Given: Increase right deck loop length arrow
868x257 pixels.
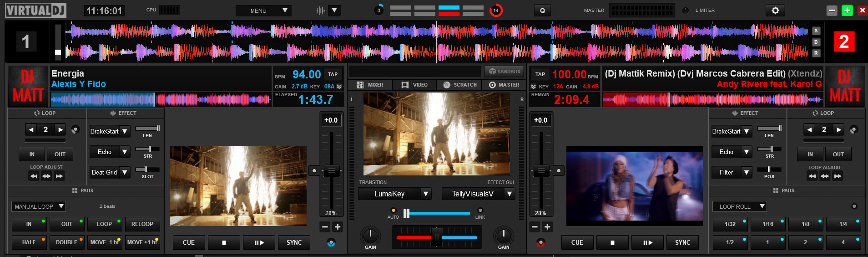Looking at the screenshot, I should pos(839,130).
